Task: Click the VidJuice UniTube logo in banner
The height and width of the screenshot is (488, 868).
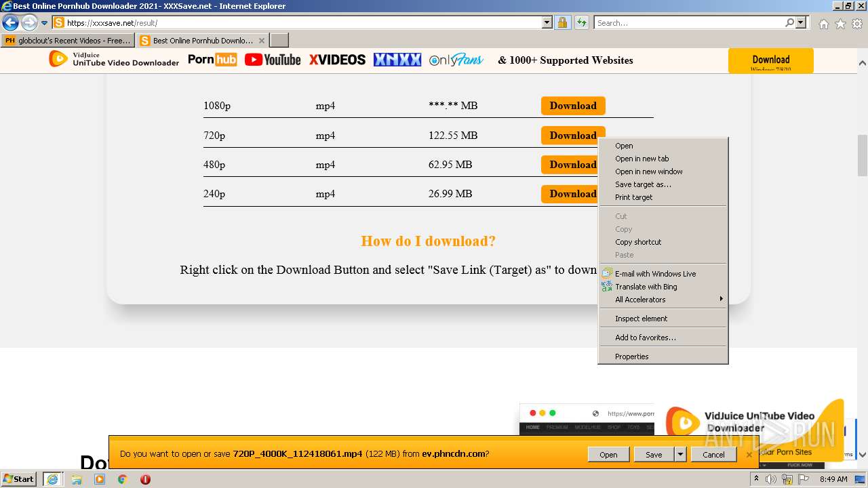Action: tap(114, 60)
